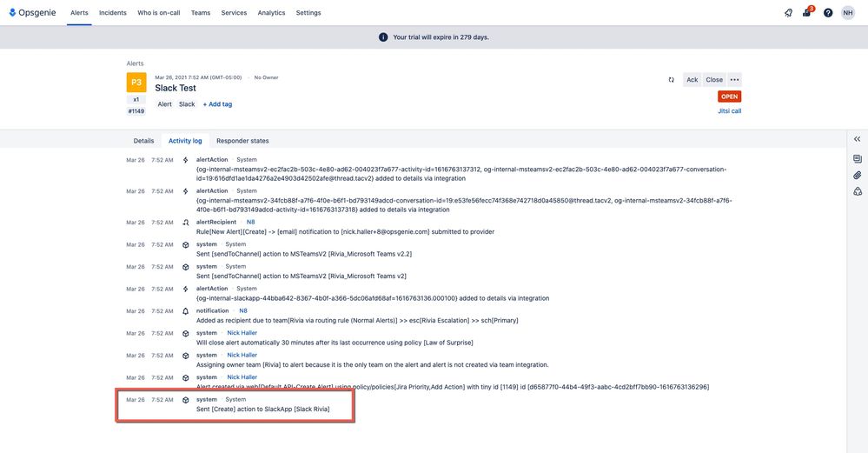
Task: Open the Incidents menu
Action: click(113, 13)
